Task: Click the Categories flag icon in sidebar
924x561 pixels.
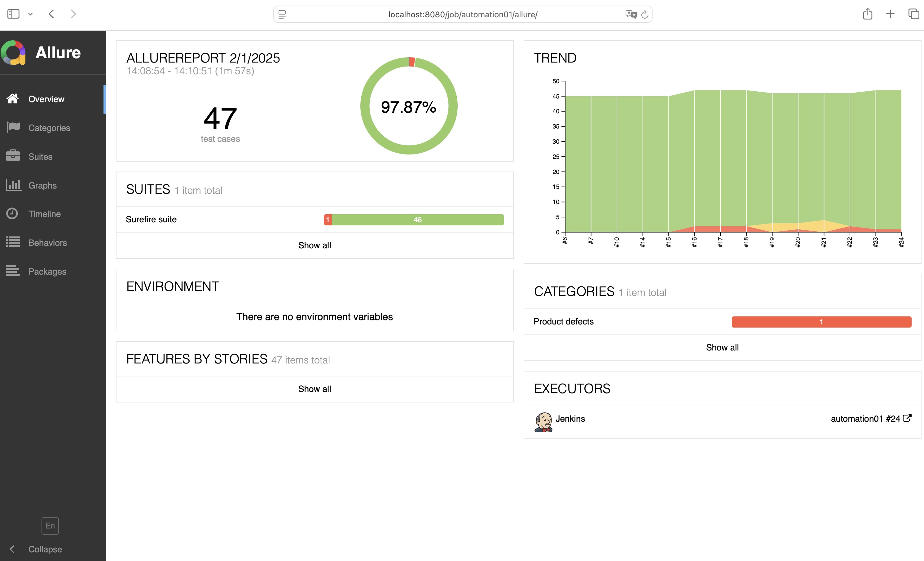Action: (x=13, y=128)
